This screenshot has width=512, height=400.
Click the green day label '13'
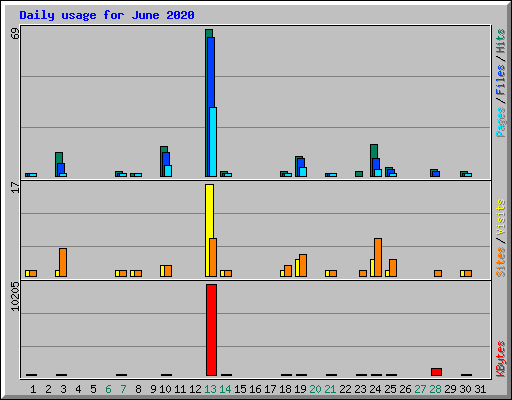pyautogui.click(x=210, y=389)
